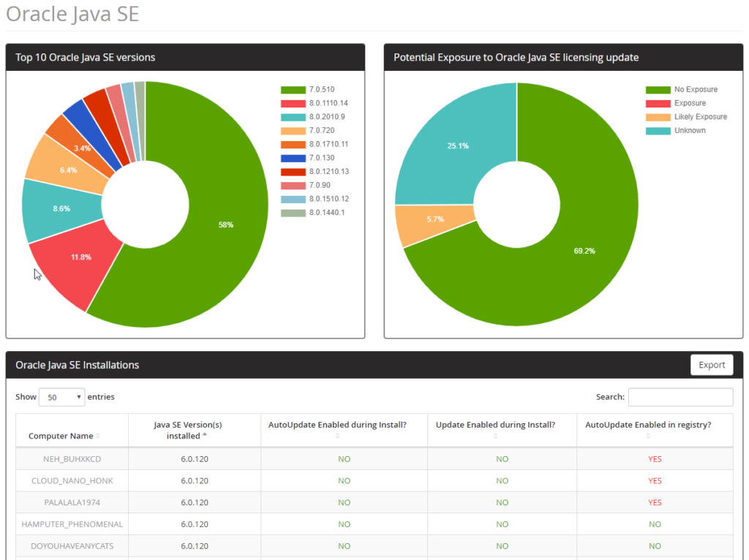Toggle the '7.0.510' legend entry
Image resolution: width=749 pixels, height=560 pixels.
tap(300, 87)
